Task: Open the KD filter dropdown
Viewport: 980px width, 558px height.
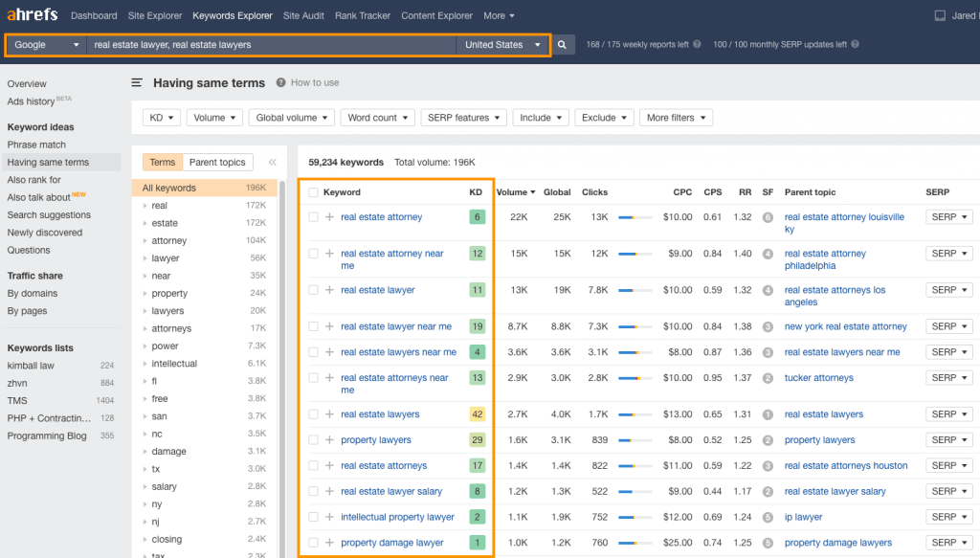Action: [x=161, y=118]
